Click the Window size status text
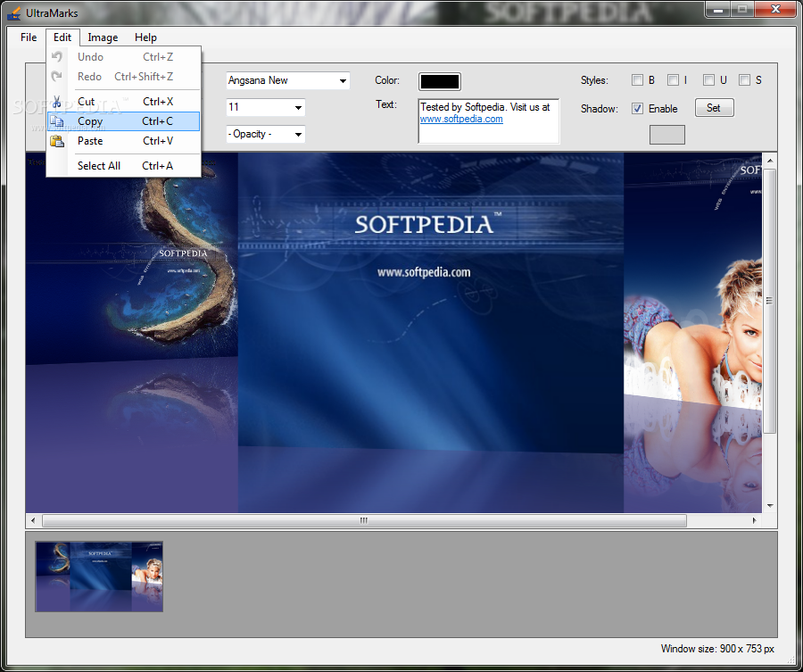Screen dimensions: 803x672 [x=717, y=649]
